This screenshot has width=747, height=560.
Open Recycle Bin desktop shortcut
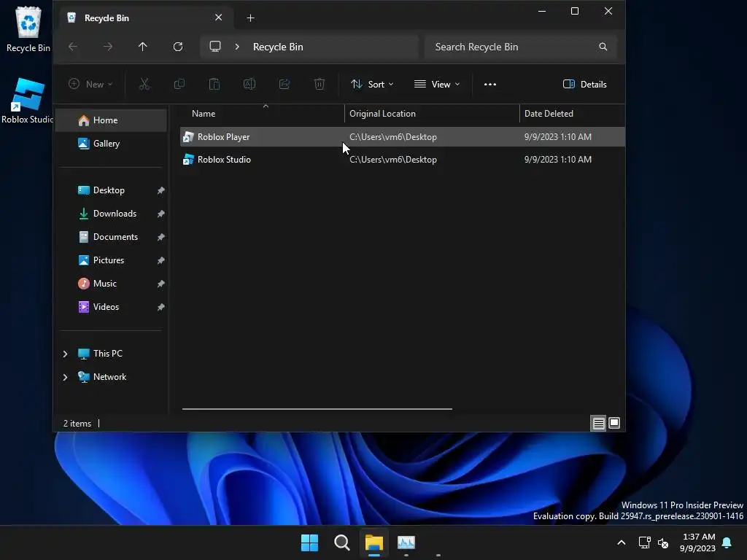28,28
